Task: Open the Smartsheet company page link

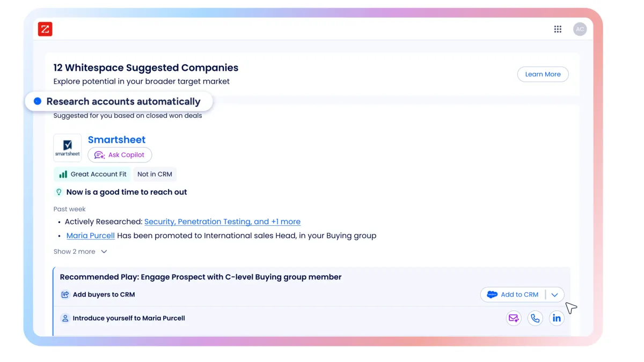Action: coord(116,139)
